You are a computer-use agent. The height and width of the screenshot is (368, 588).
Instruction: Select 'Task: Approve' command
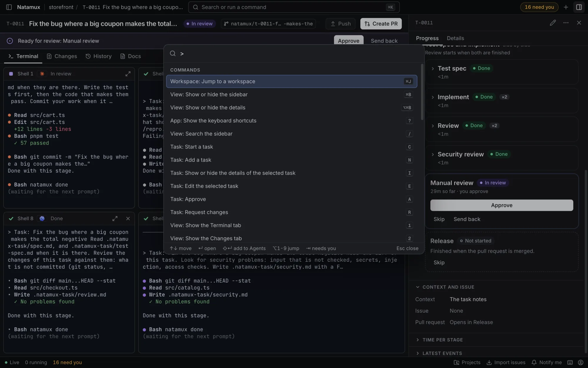(x=292, y=199)
